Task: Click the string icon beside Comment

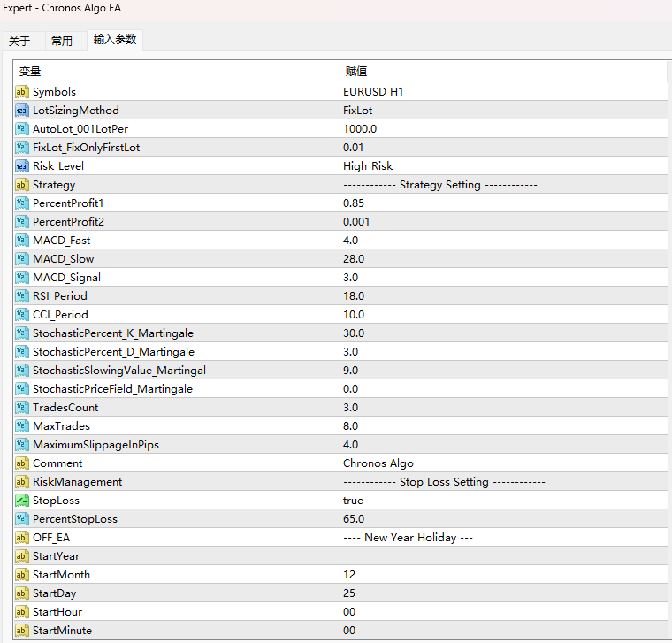Action: (x=22, y=463)
